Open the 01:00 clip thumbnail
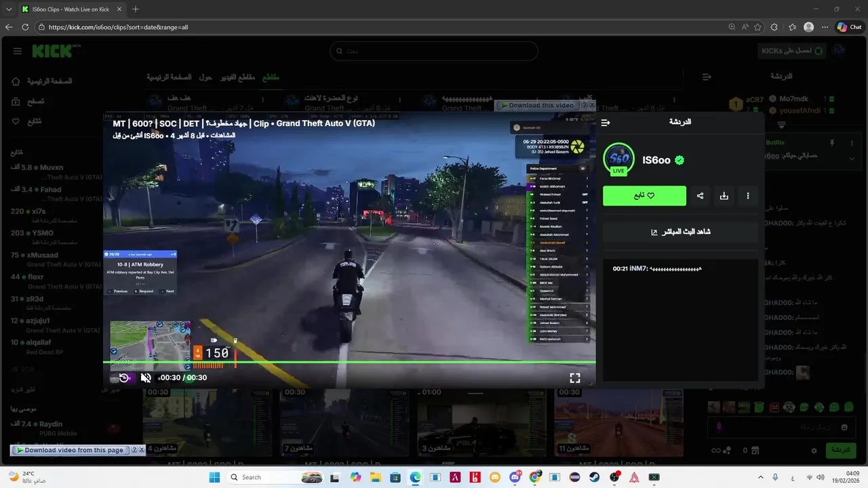This screenshot has height=488, width=868. pyautogui.click(x=481, y=422)
